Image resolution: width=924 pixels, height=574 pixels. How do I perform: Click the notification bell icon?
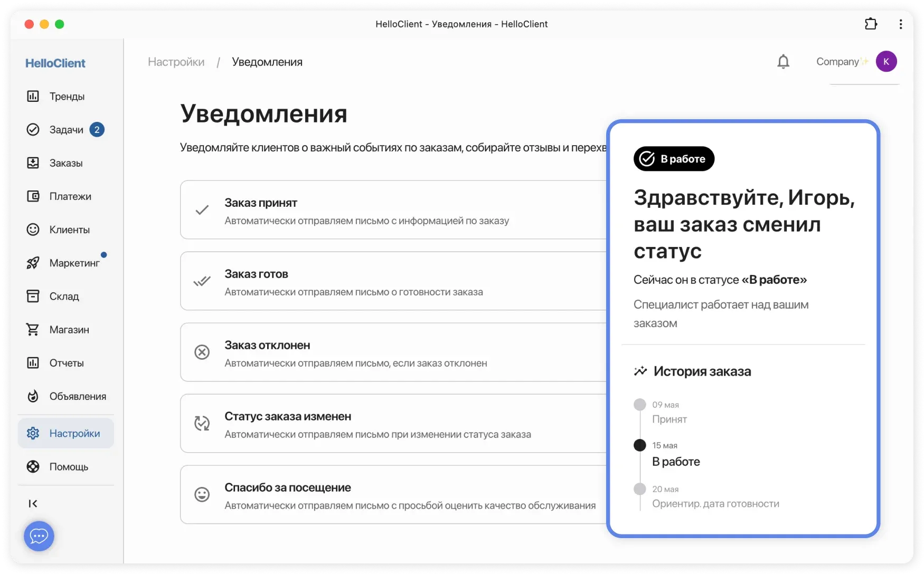coord(784,61)
